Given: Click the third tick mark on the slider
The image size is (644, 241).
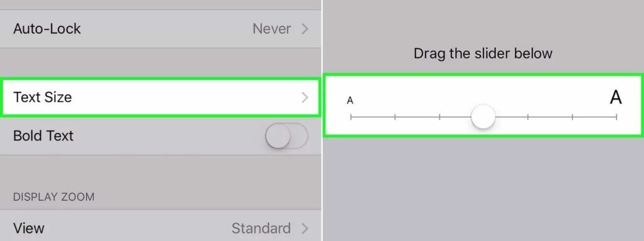Looking at the screenshot, I should coord(440,117).
